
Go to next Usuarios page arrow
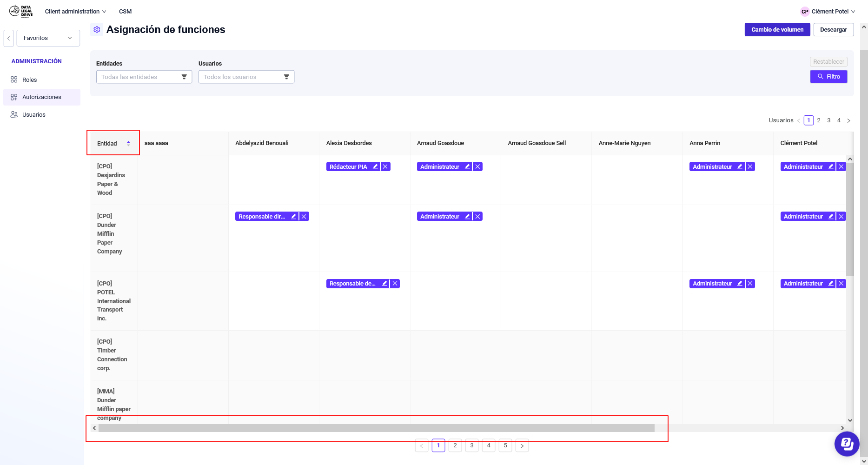coord(848,120)
